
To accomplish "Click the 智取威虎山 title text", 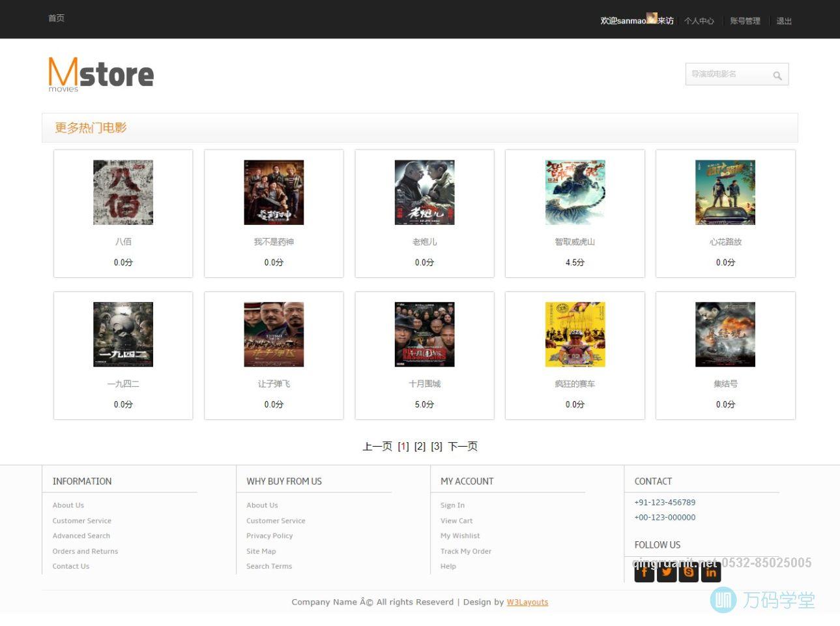I will pos(575,242).
